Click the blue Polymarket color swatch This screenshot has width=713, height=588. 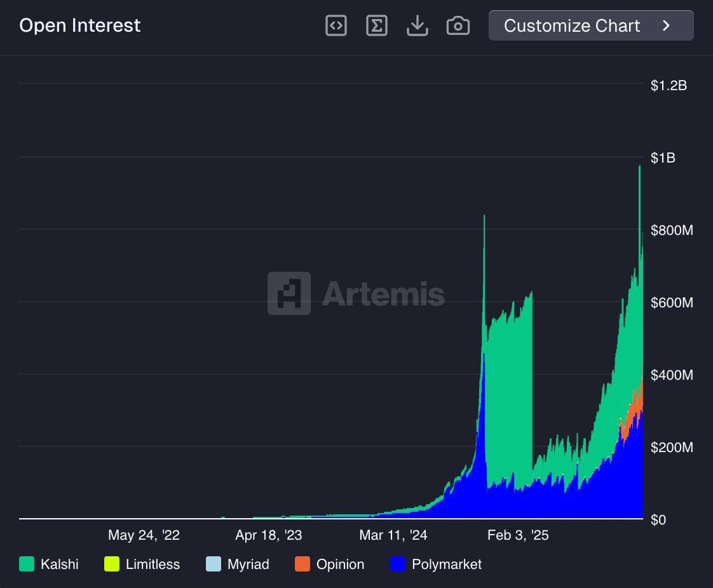coord(398,564)
